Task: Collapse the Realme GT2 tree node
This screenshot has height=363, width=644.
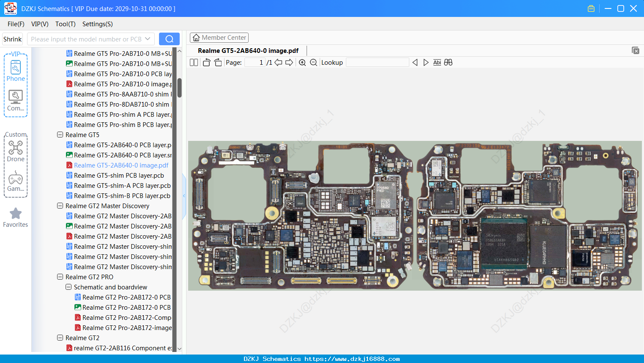Action: pos(60,338)
